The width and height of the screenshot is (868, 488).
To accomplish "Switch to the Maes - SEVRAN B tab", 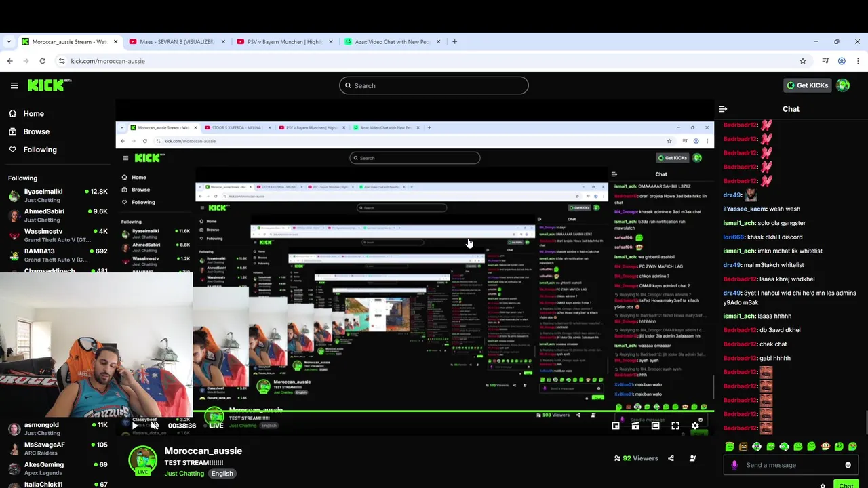I will (x=176, y=41).
